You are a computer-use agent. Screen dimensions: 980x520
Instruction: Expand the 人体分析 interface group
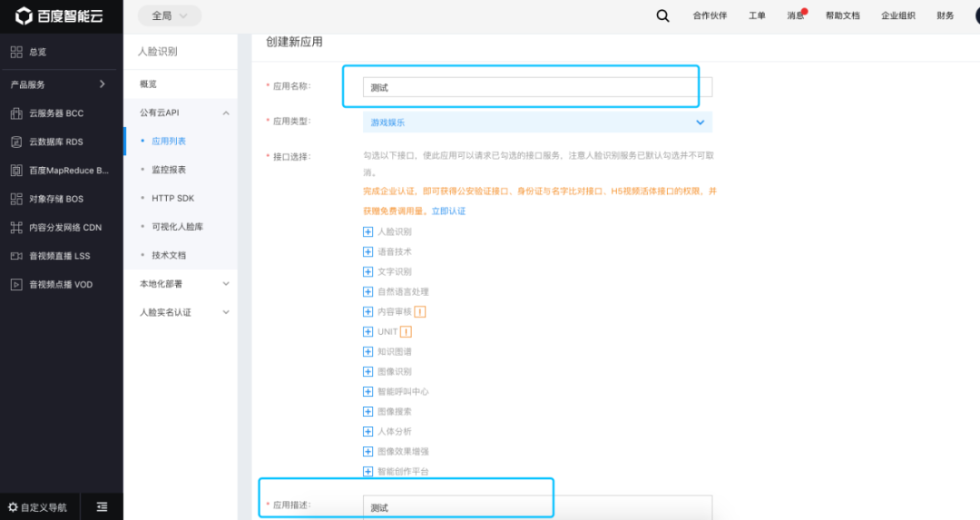pos(367,432)
